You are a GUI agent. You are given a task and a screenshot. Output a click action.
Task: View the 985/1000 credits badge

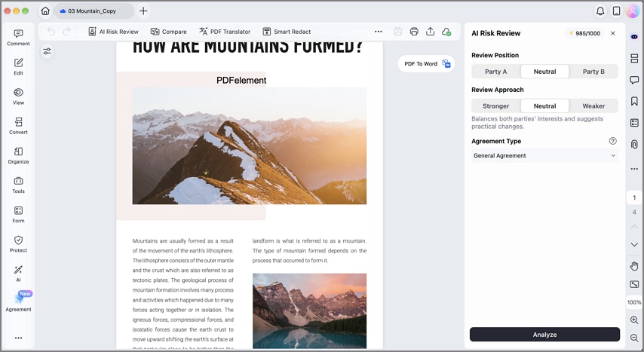pyautogui.click(x=584, y=33)
